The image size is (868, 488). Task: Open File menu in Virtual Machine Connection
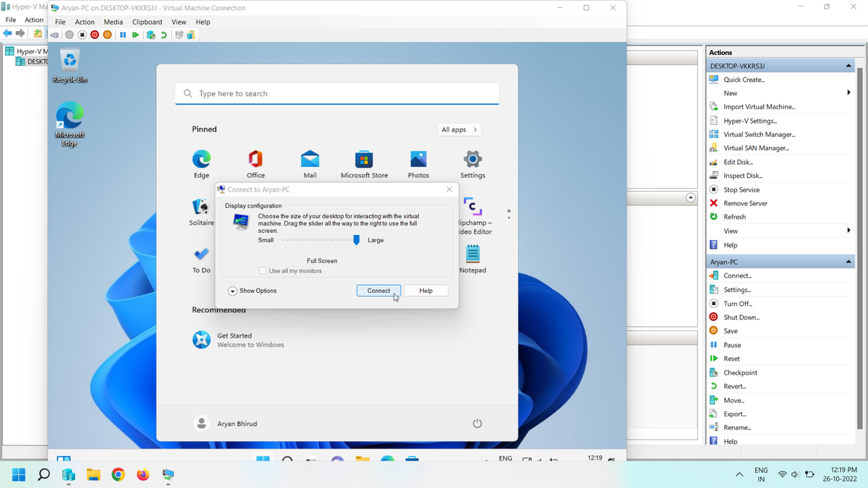pyautogui.click(x=60, y=22)
